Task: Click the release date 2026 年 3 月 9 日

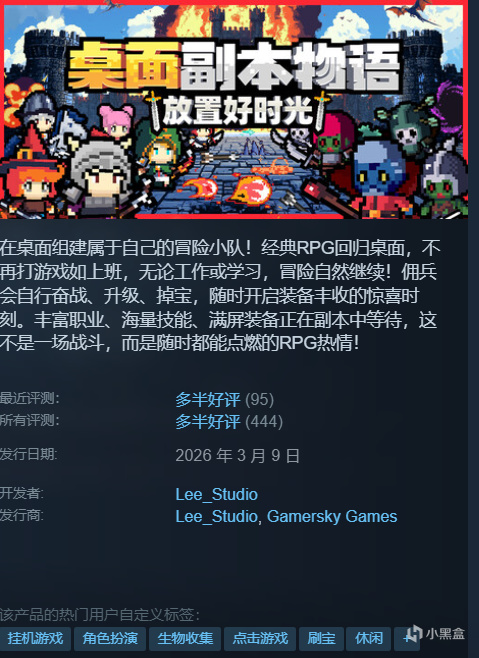Action: click(x=238, y=456)
